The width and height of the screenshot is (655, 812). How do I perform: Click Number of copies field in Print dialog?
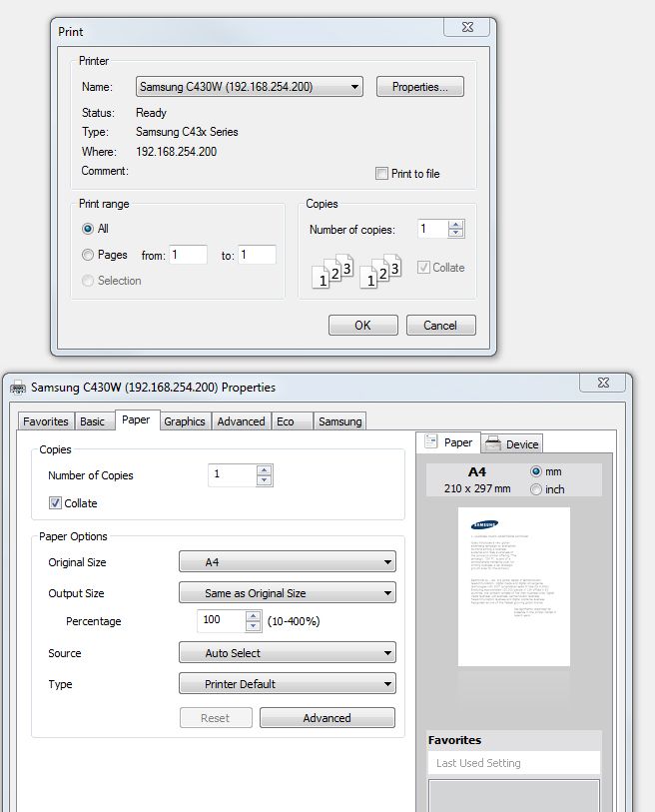click(433, 229)
